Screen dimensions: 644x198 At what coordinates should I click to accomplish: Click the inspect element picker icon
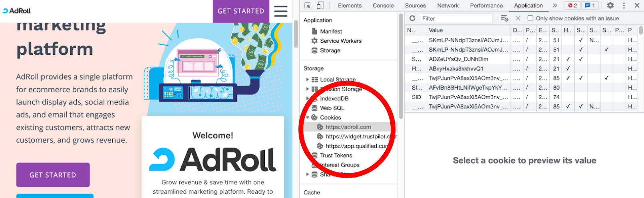(308, 6)
